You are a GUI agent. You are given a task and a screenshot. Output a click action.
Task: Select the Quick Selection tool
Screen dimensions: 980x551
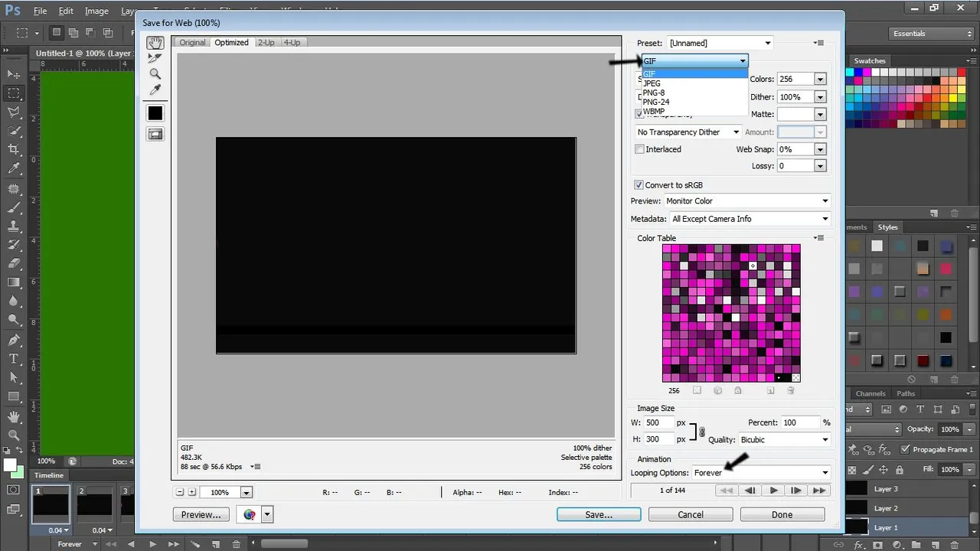coord(14,131)
